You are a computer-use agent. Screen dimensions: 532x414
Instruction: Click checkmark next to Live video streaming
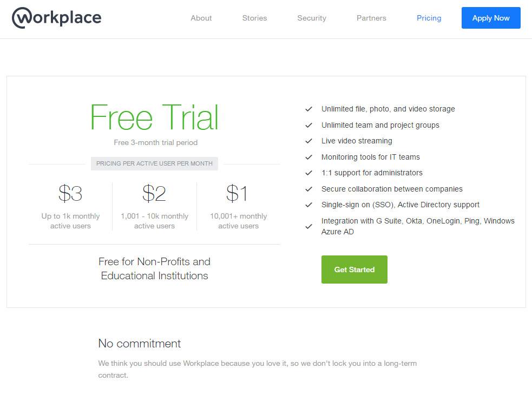pos(308,141)
